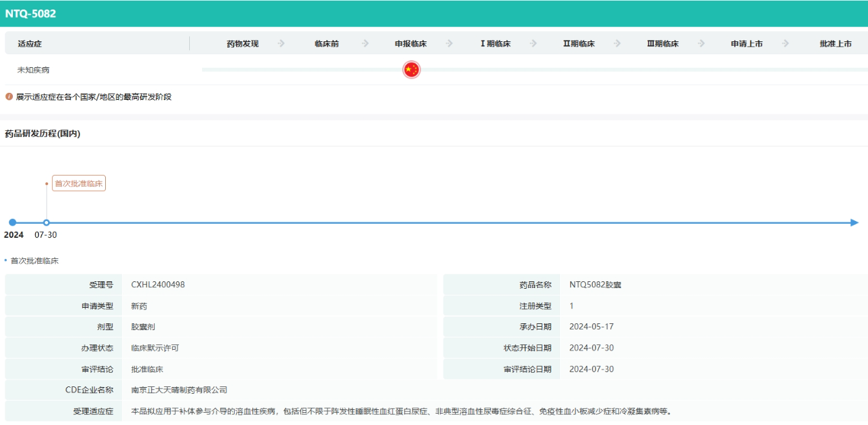The height and width of the screenshot is (425, 868).
Task: Click the orange info icon beside note
Action: pos(9,97)
